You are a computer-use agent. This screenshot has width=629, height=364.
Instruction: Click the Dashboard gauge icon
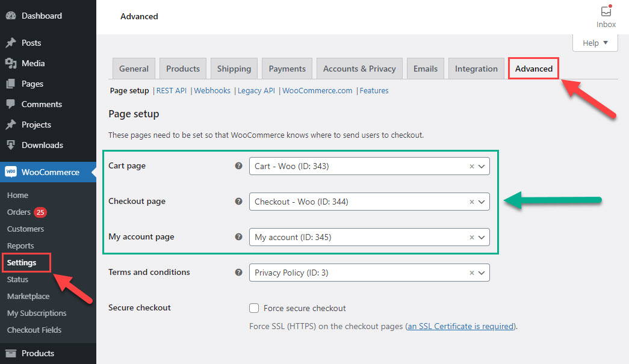[11, 16]
